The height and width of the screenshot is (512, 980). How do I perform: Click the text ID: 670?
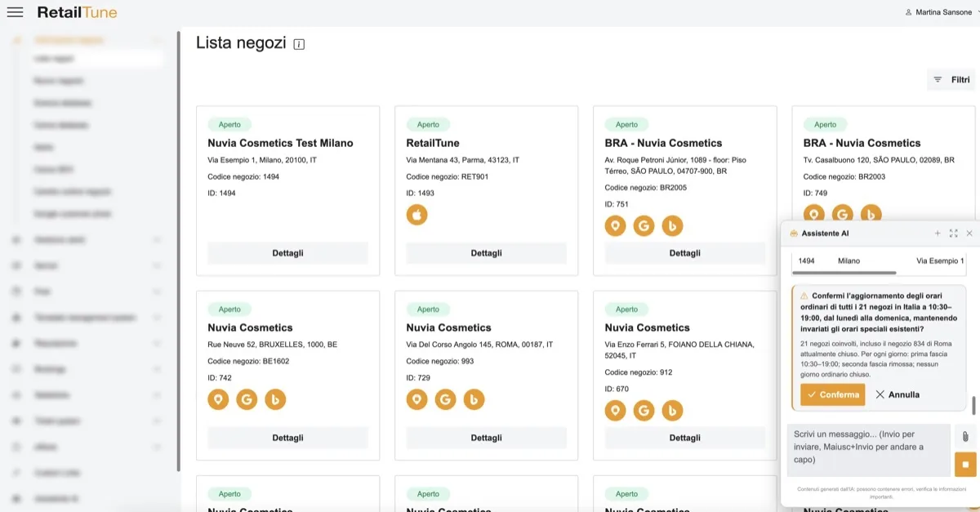(617, 389)
